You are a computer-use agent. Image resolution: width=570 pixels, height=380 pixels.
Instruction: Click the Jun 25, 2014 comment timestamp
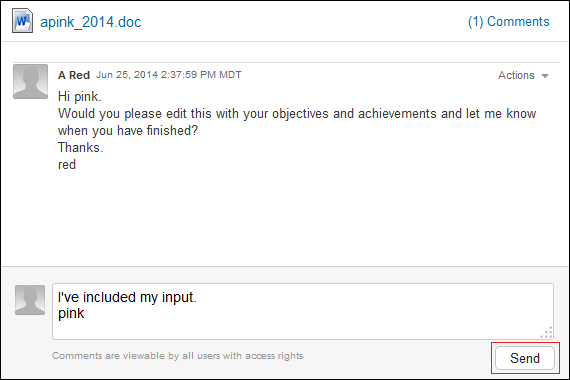point(169,75)
